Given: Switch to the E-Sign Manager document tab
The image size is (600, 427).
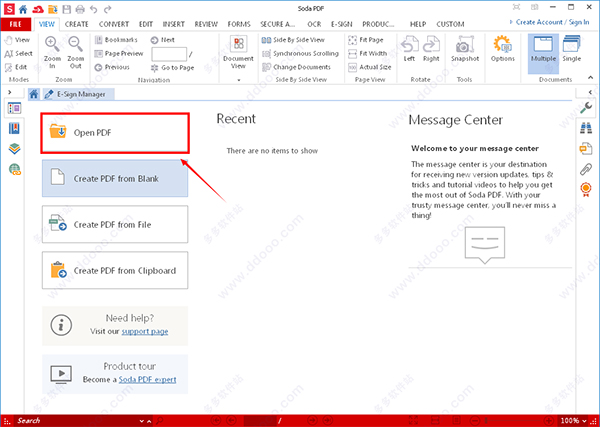Looking at the screenshot, I should pyautogui.click(x=78, y=94).
